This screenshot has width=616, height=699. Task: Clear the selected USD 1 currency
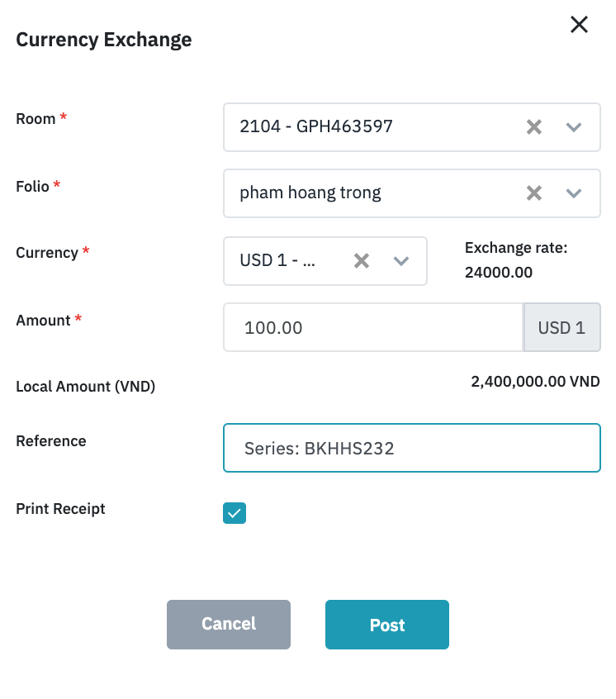point(361,261)
